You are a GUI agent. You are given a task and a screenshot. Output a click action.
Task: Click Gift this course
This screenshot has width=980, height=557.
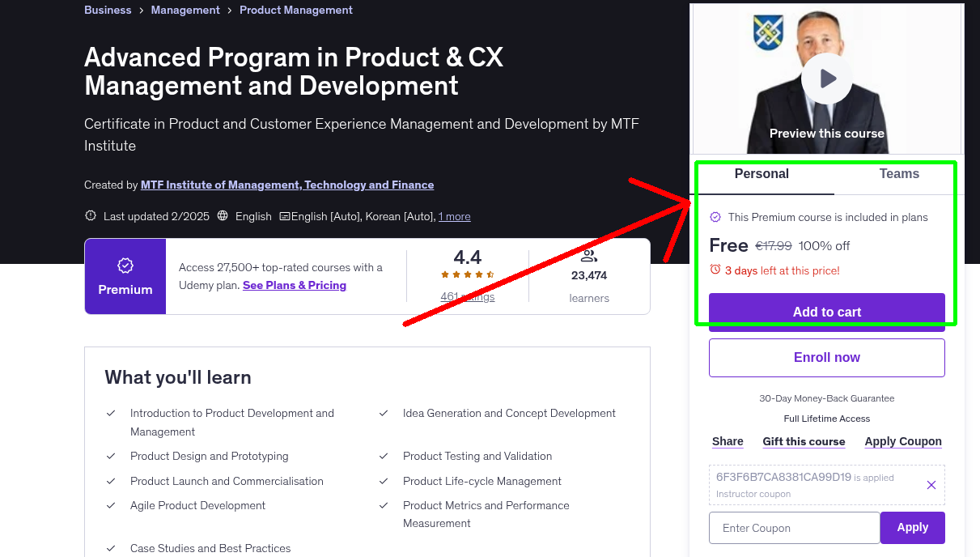(x=804, y=441)
